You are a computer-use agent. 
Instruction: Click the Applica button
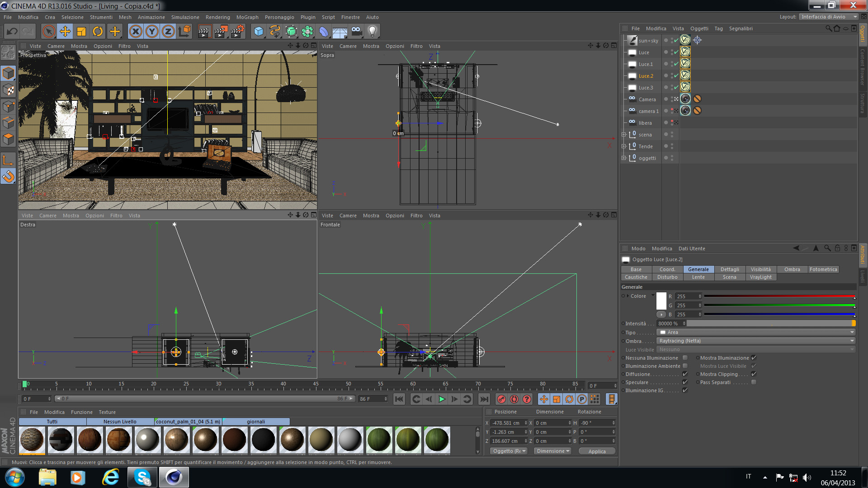tap(596, 451)
